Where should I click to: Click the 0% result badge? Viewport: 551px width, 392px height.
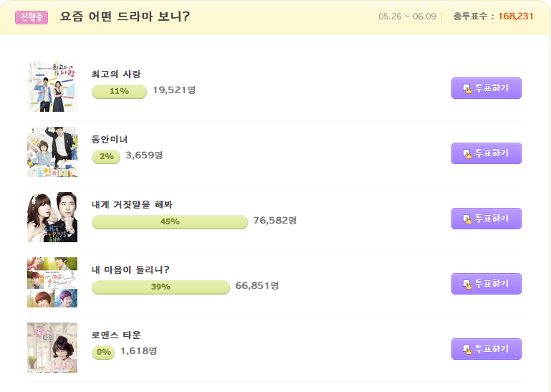[x=103, y=353]
